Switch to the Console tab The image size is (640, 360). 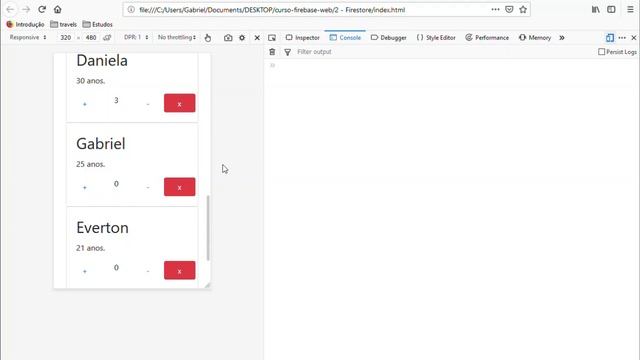[x=345, y=38]
